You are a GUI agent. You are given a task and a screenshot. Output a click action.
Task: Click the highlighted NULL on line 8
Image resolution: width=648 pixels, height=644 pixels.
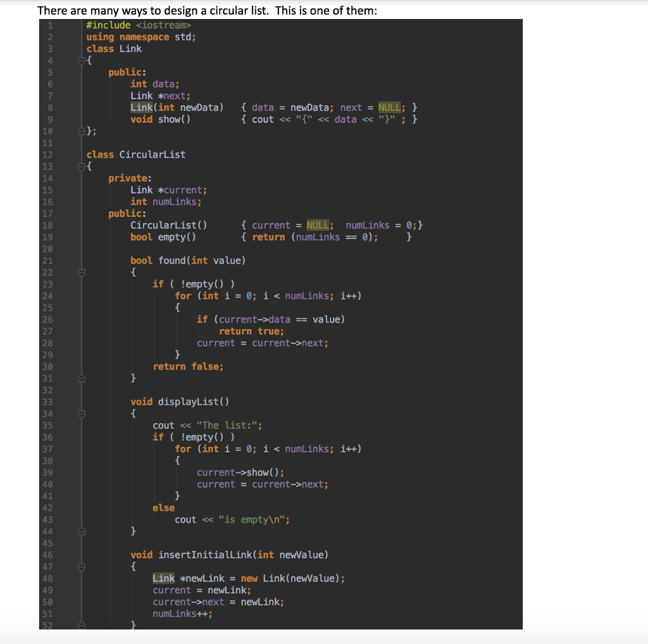(389, 108)
